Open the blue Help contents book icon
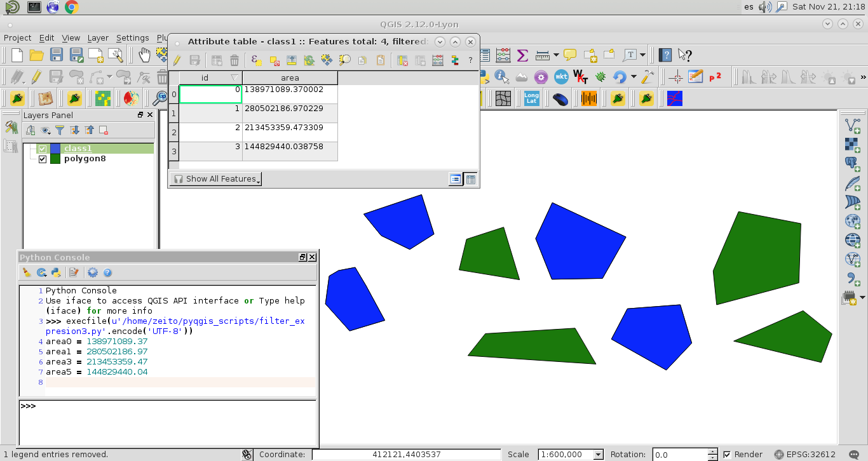The width and height of the screenshot is (868, 461). (x=665, y=55)
